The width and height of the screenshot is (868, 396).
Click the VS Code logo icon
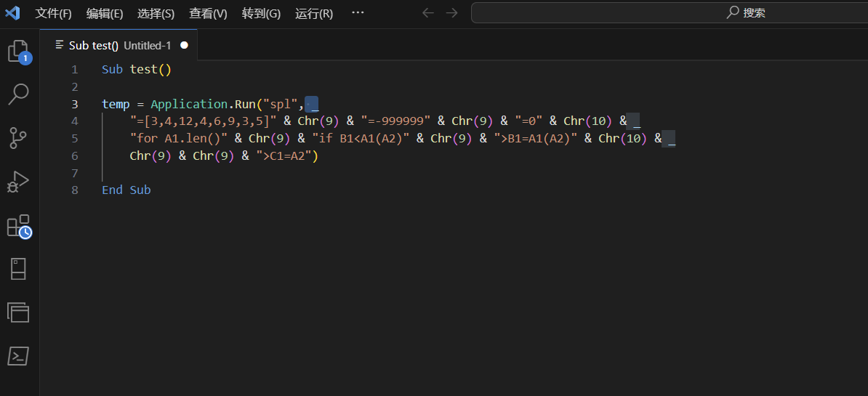(x=12, y=13)
